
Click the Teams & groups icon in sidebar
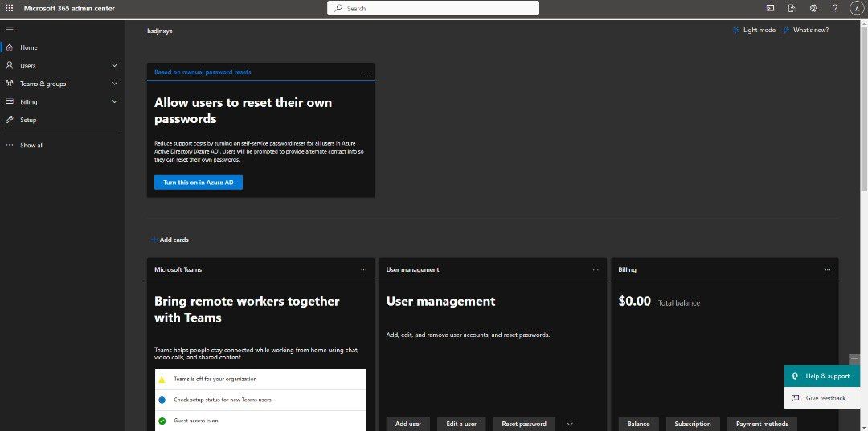point(10,84)
